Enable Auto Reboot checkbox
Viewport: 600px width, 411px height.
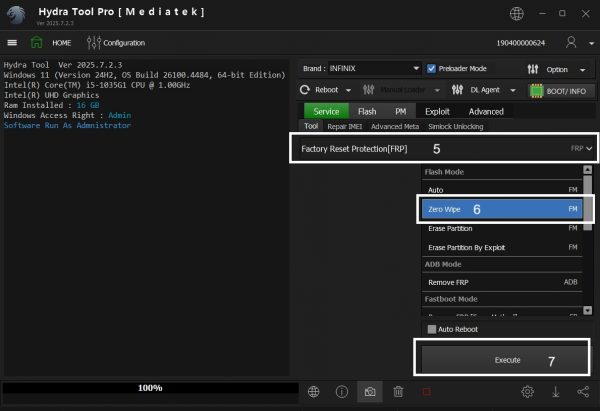click(x=432, y=329)
